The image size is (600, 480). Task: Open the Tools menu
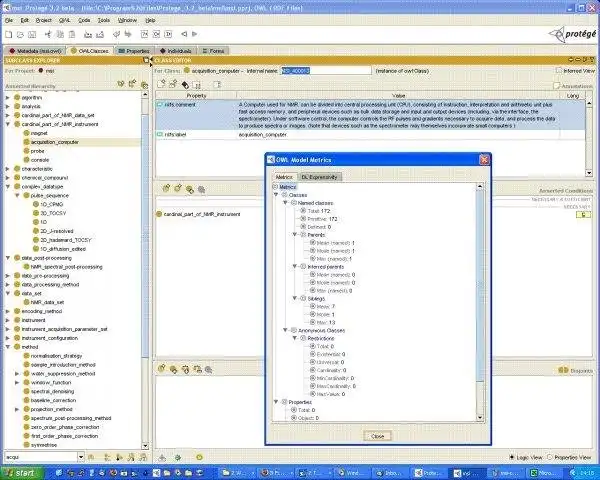coord(104,20)
